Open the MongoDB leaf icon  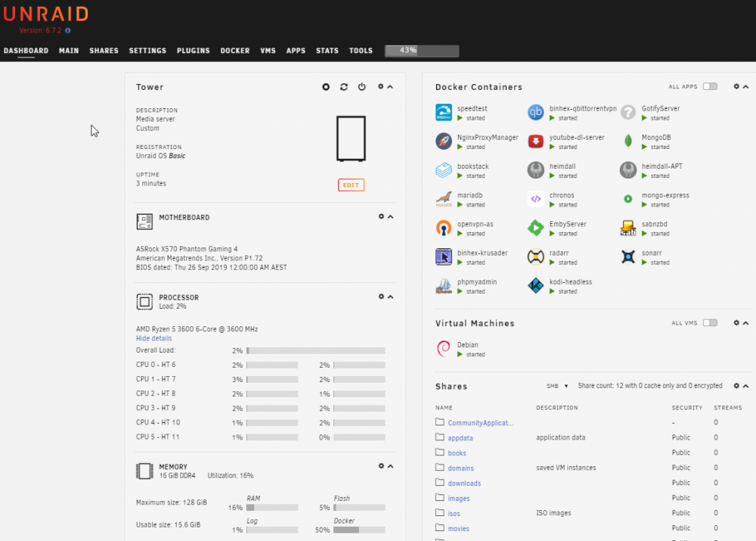(x=627, y=141)
